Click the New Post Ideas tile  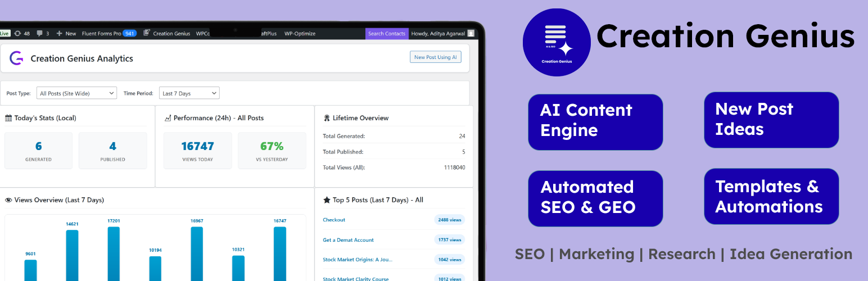(771, 120)
